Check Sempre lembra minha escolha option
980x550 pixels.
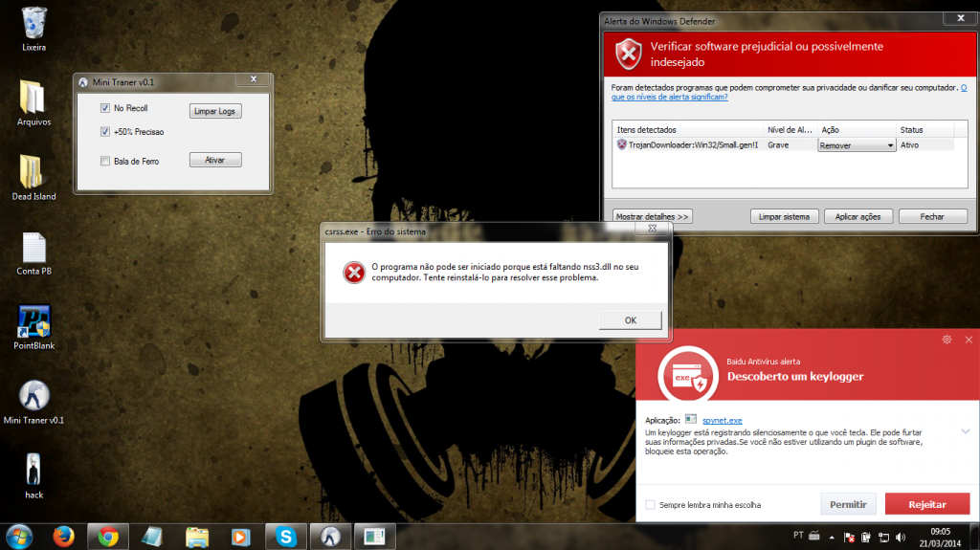651,504
